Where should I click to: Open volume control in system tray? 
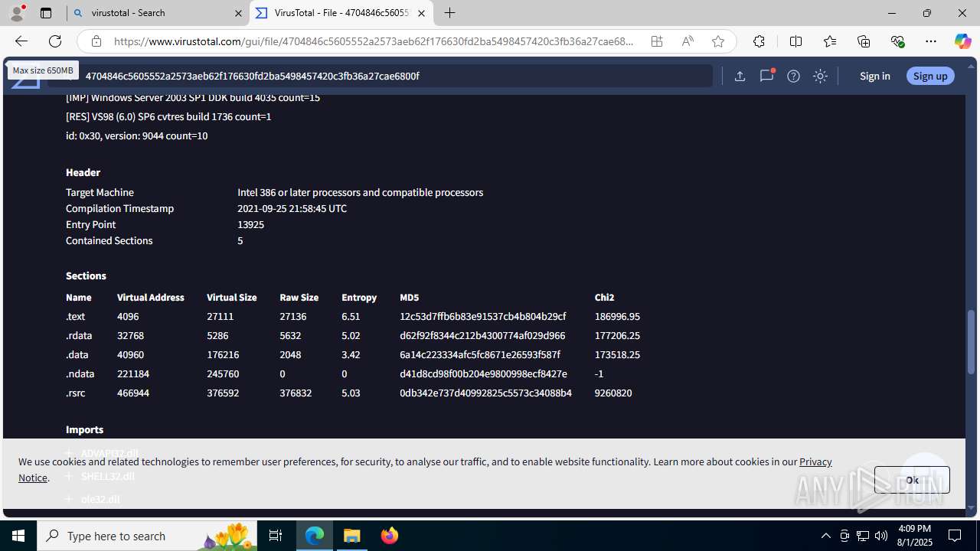(x=881, y=536)
